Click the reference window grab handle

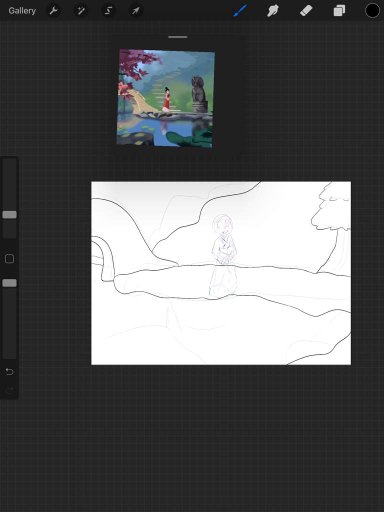pos(178,37)
